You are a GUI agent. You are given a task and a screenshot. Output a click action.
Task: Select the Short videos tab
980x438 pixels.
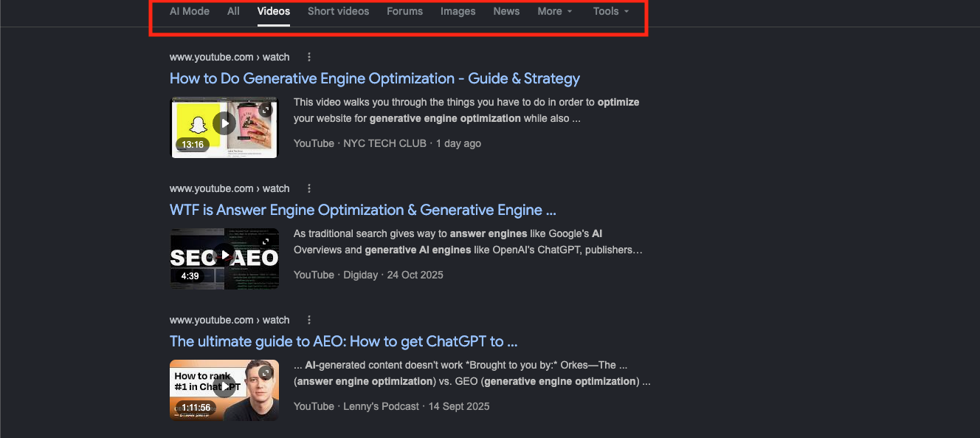pos(338,11)
